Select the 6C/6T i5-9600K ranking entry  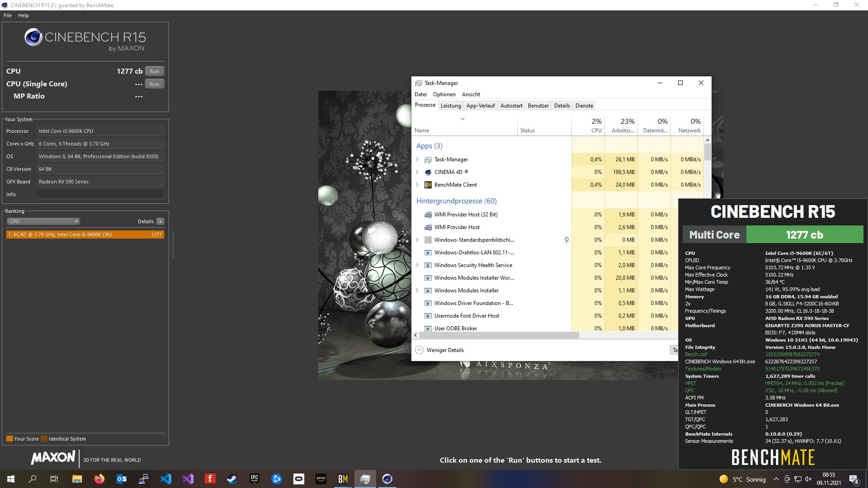pos(85,235)
